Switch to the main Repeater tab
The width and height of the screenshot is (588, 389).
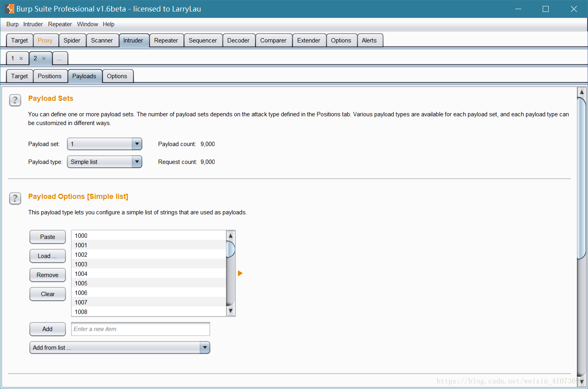point(166,40)
